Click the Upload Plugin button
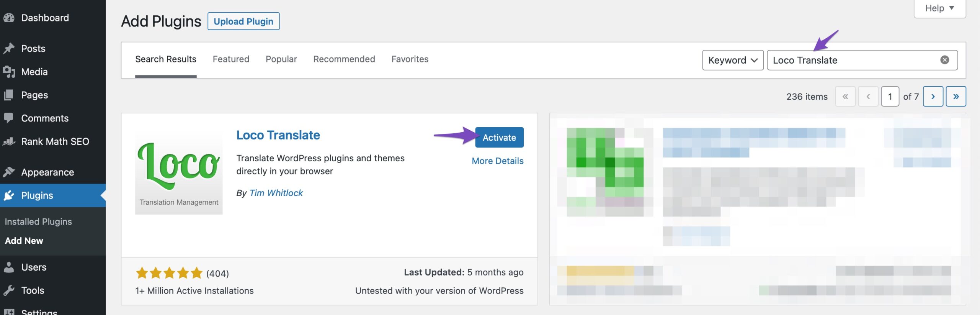980x315 pixels. coord(243,21)
